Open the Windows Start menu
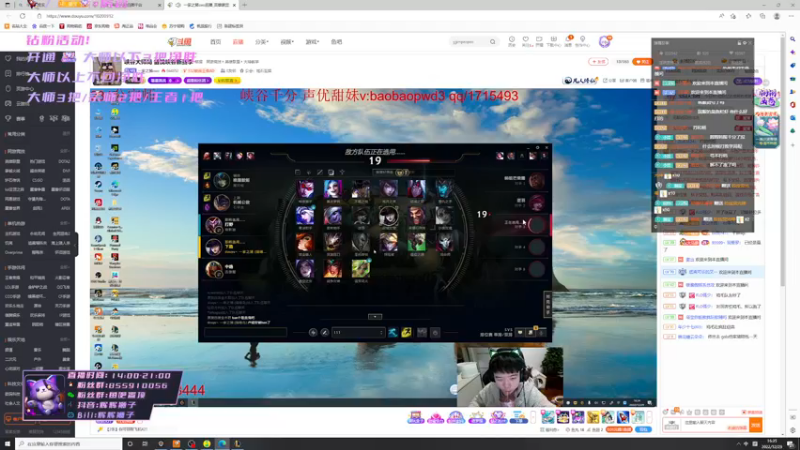Viewport: 800px width, 450px height. tap(7, 444)
